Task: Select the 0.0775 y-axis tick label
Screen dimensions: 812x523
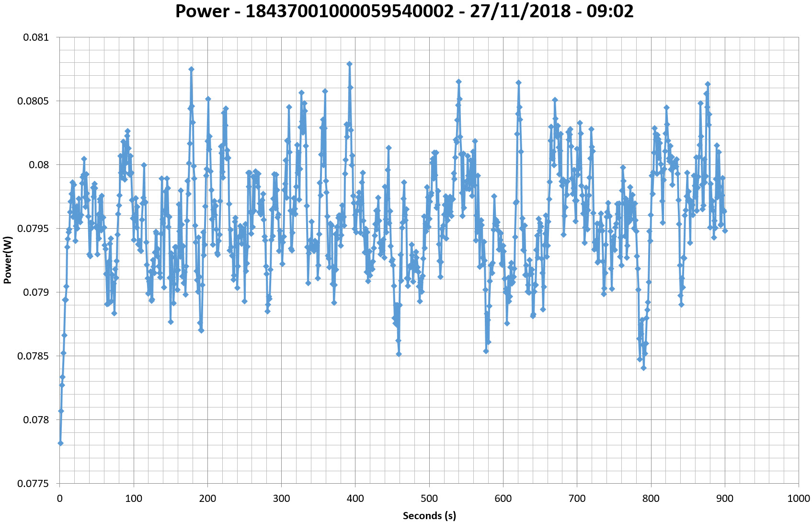Action: click(x=33, y=484)
